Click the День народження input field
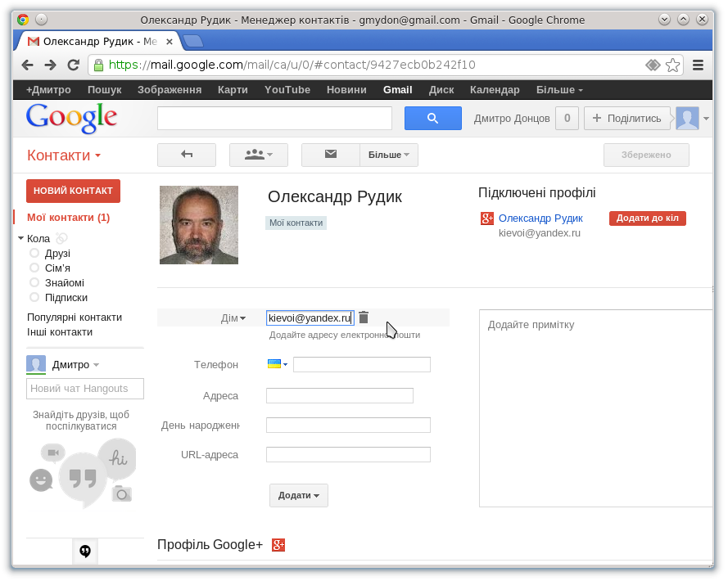The width and height of the screenshot is (728, 581). [x=348, y=425]
